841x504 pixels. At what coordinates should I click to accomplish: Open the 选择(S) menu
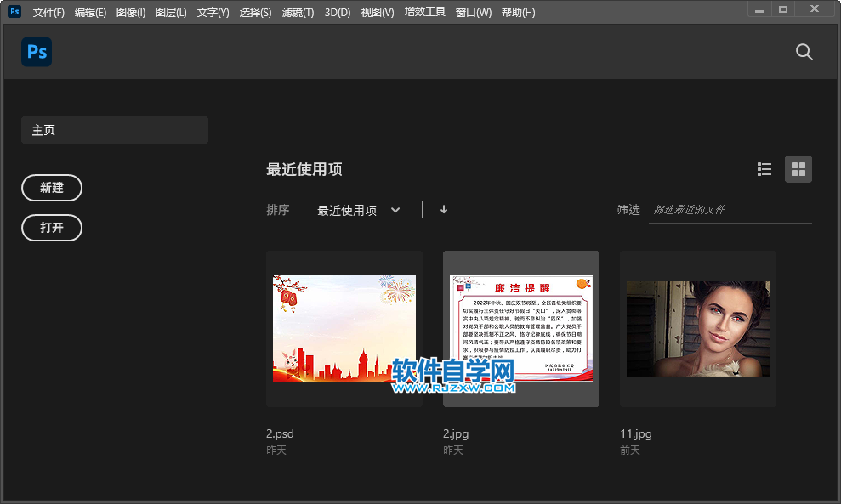coord(255,13)
